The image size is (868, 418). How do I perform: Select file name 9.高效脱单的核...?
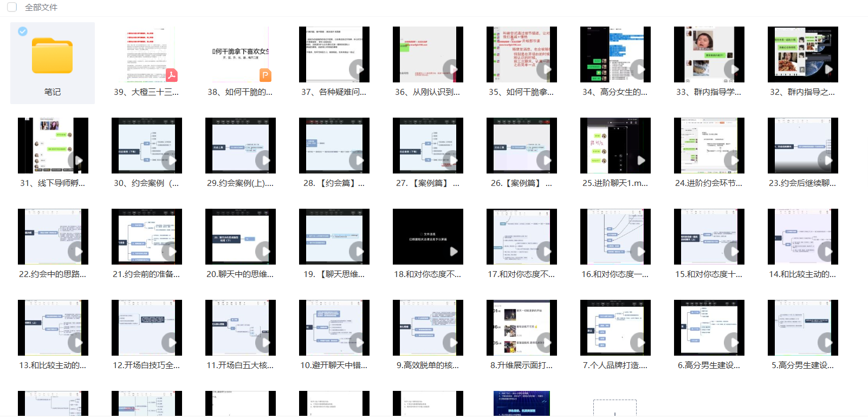tap(427, 365)
